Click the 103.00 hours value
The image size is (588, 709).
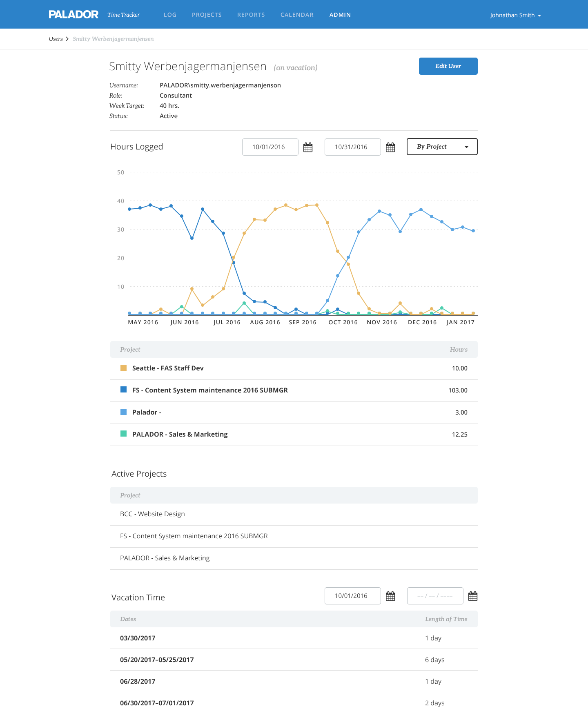pyautogui.click(x=458, y=390)
